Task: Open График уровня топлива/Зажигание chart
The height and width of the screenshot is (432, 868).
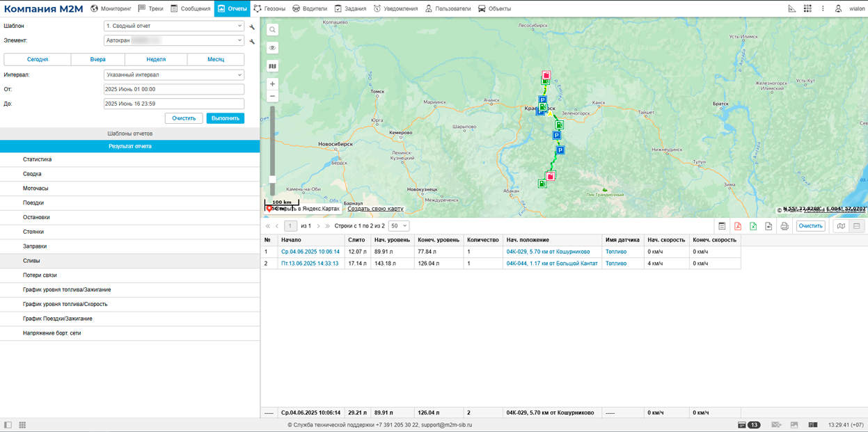Action: click(x=130, y=289)
